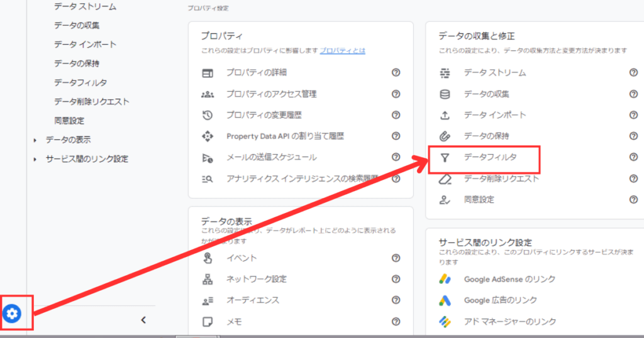Click the 同意設定 person-check icon
Screen dimensions: 644x338
pyautogui.click(x=445, y=200)
